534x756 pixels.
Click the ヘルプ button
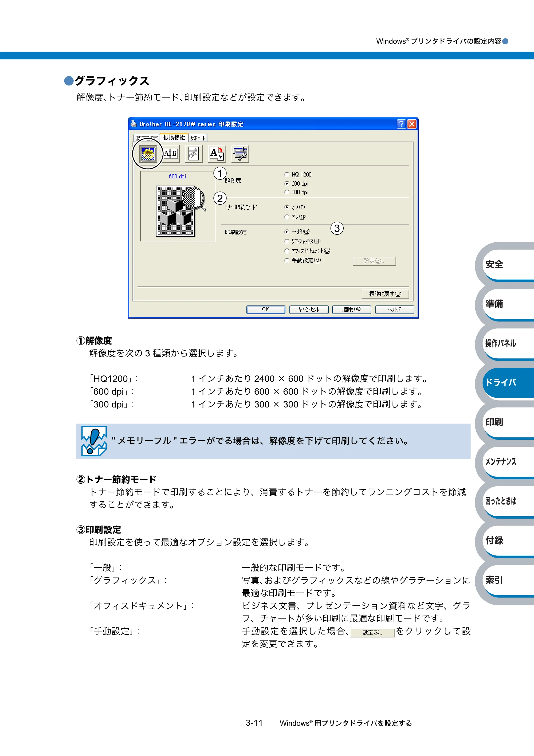coord(394,310)
